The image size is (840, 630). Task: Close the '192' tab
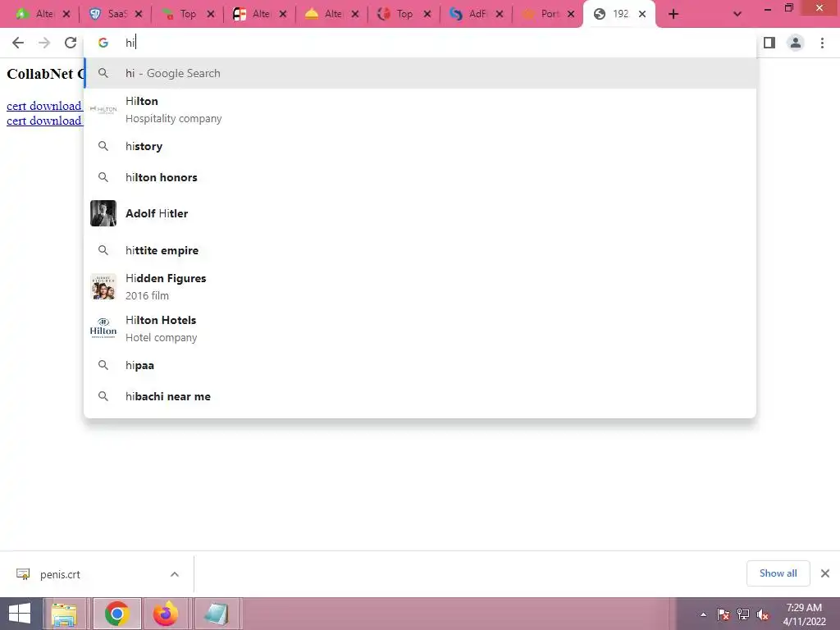coord(642,14)
